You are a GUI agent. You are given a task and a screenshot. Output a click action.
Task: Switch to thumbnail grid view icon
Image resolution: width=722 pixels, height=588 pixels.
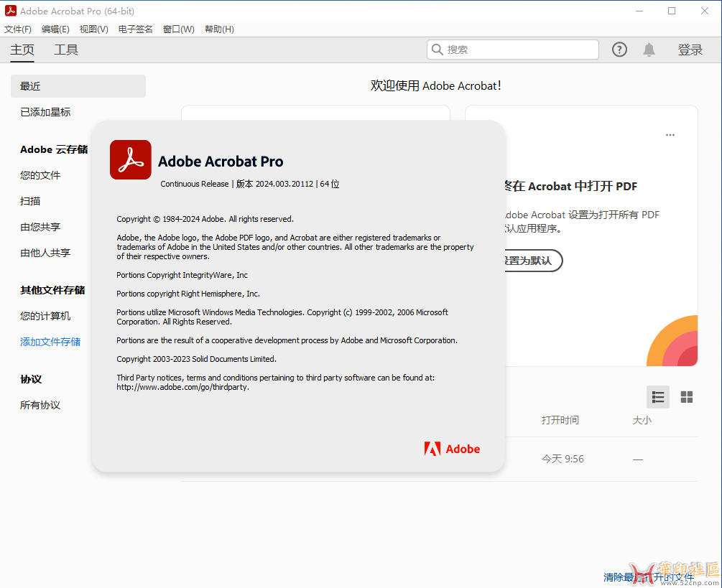[x=687, y=396]
